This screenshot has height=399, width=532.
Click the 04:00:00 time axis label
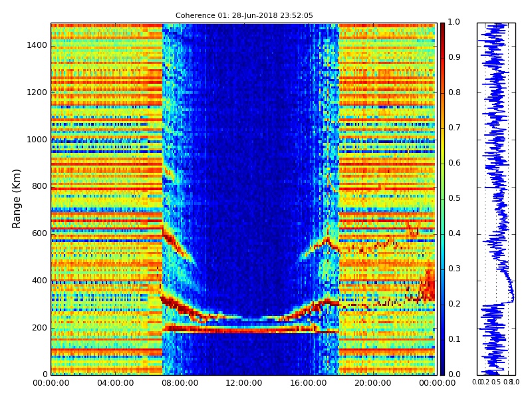(x=115, y=383)
